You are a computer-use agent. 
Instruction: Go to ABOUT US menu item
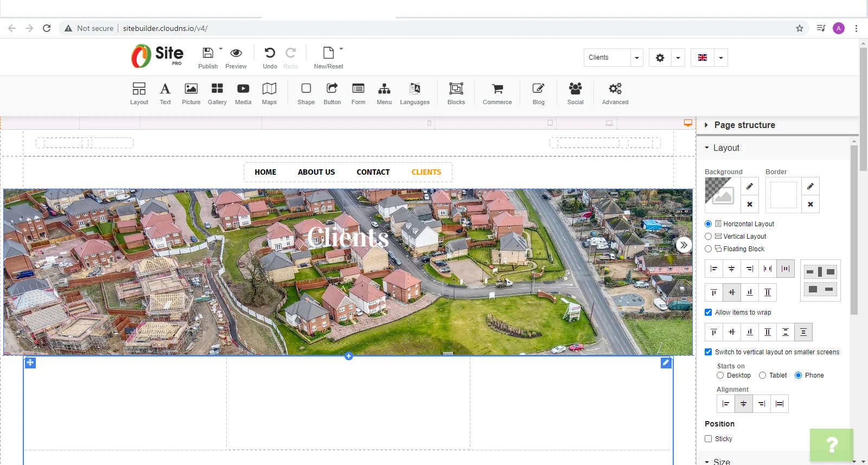pyautogui.click(x=316, y=172)
